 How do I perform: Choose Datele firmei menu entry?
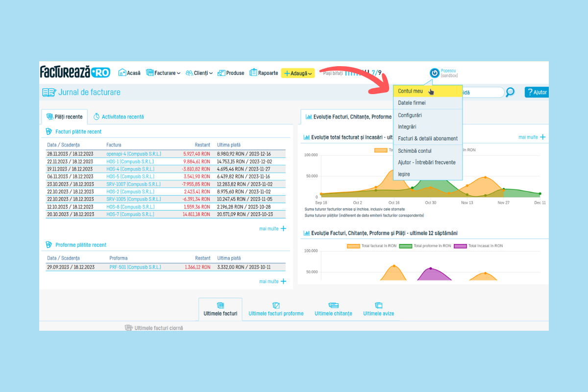[x=412, y=103]
